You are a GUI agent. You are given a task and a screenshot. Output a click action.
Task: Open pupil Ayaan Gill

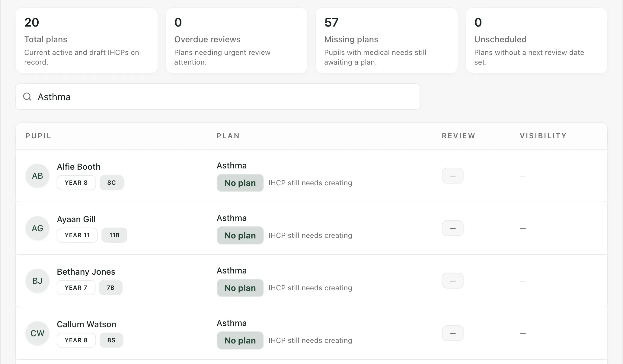tap(76, 219)
